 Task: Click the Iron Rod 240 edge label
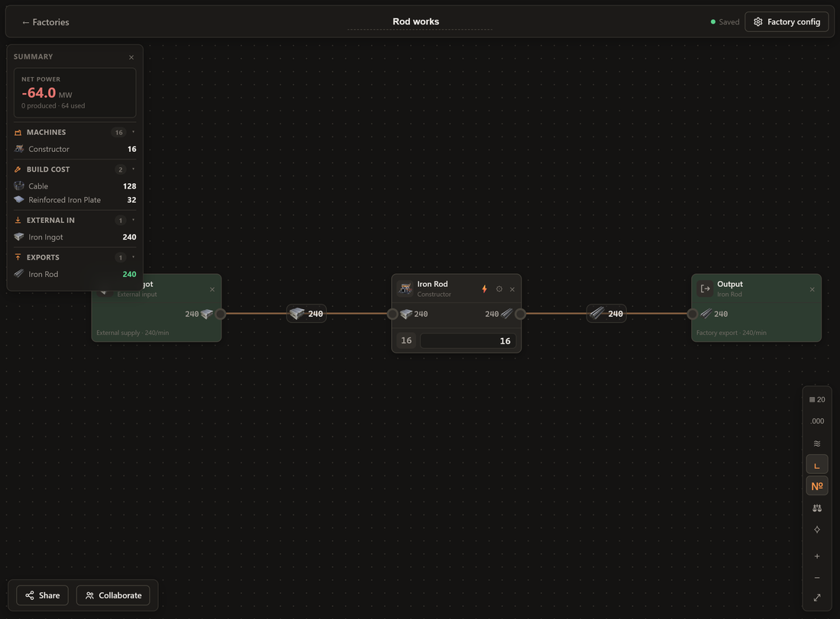606,314
